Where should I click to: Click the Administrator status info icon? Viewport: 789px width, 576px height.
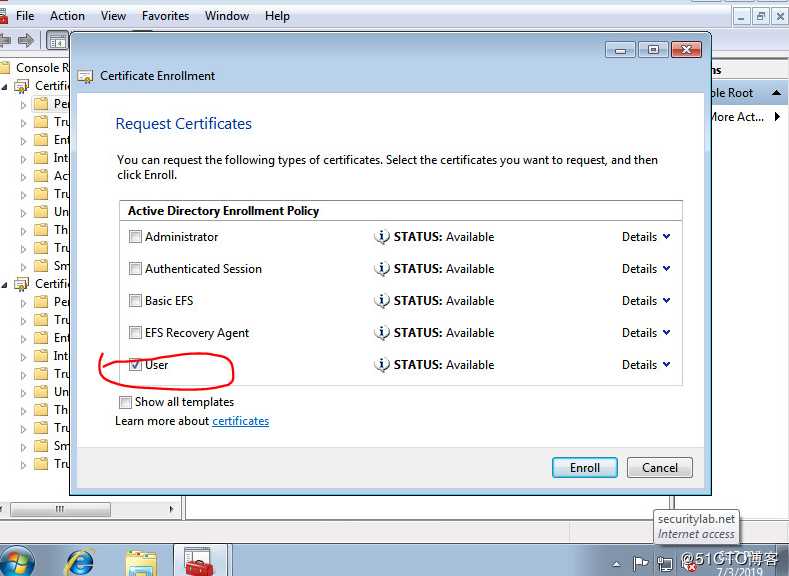click(382, 236)
